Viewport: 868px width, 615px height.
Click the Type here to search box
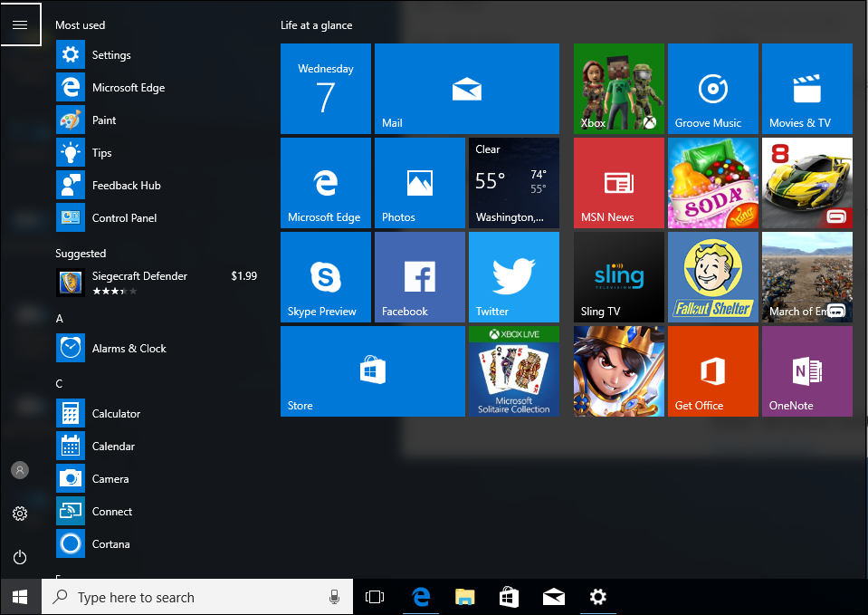186,597
